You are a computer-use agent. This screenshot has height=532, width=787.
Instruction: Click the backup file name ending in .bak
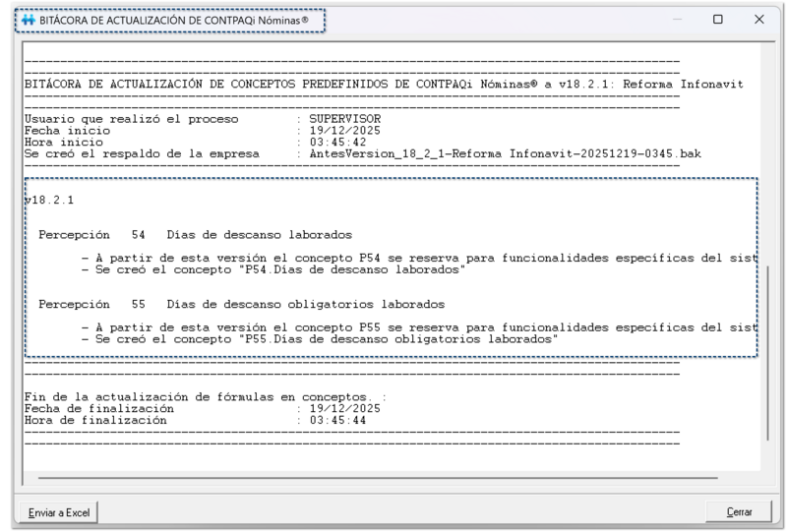(505, 153)
